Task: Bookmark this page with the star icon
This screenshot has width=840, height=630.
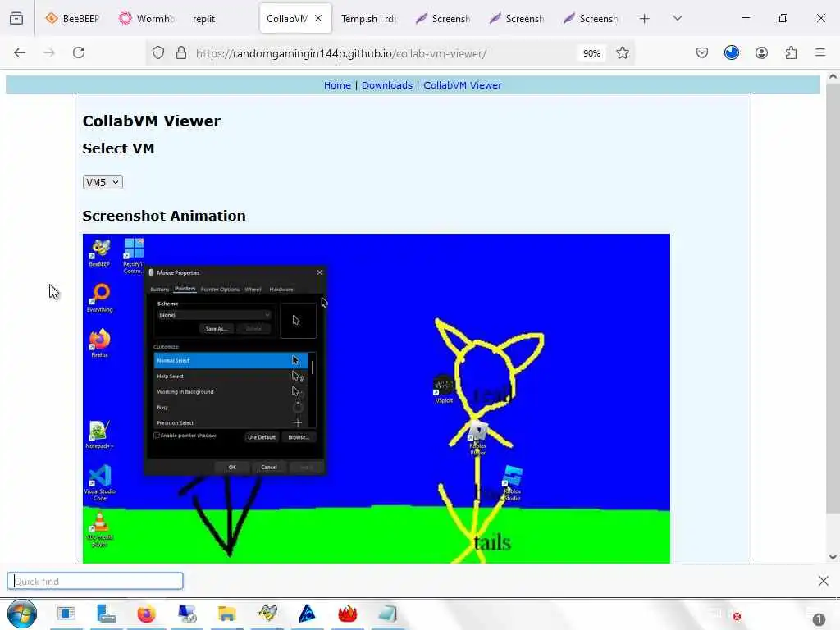Action: tap(622, 53)
